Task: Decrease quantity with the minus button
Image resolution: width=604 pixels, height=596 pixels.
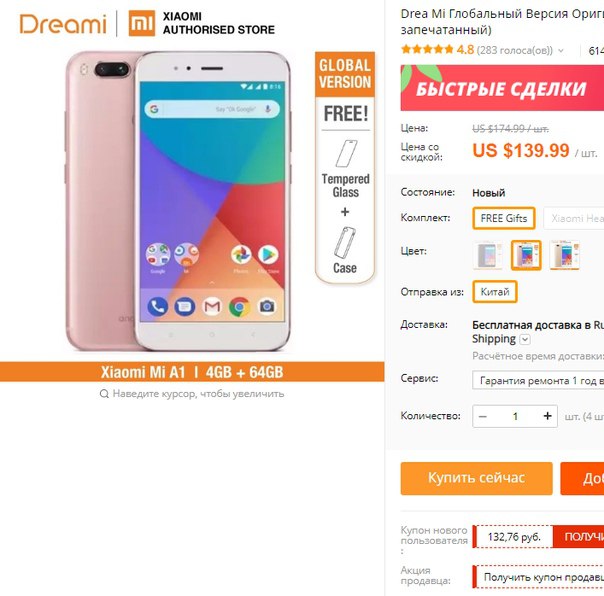Action: coord(483,416)
